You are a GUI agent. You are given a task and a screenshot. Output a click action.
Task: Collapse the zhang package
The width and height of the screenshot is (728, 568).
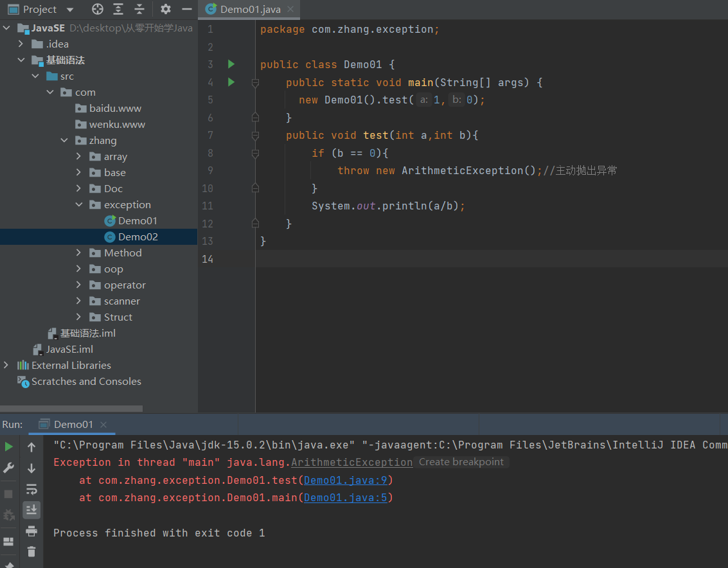64,140
